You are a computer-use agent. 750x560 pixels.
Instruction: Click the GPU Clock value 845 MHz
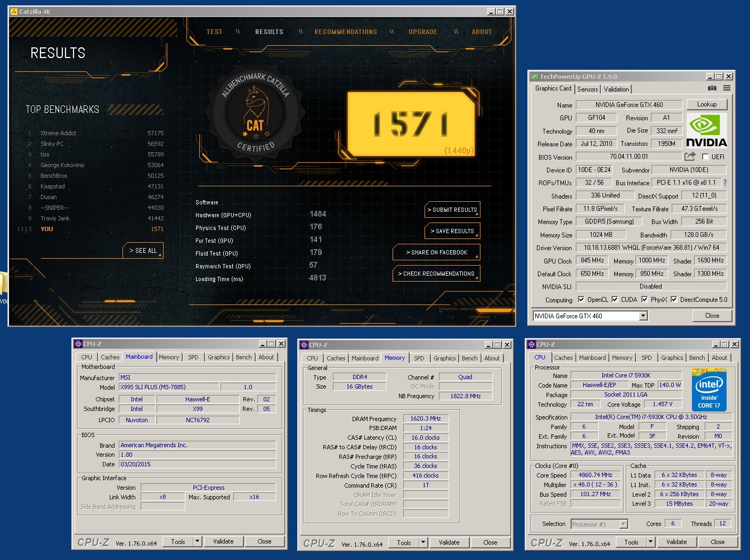592,260
